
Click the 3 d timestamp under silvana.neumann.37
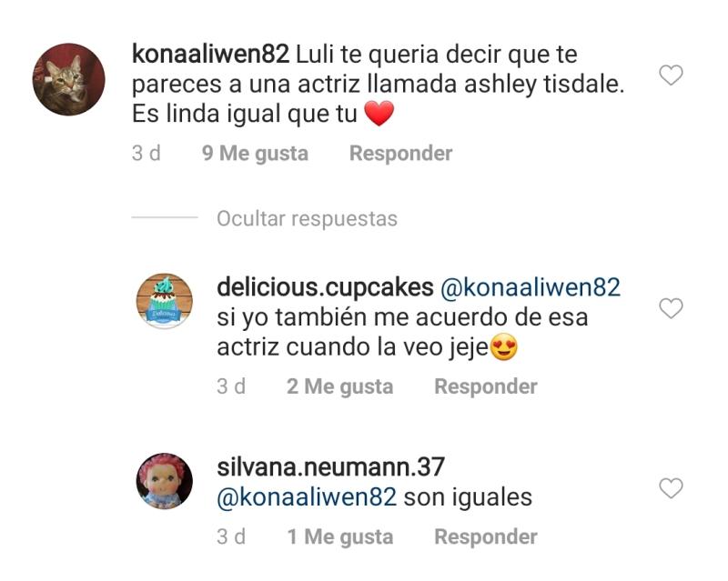[x=231, y=537]
